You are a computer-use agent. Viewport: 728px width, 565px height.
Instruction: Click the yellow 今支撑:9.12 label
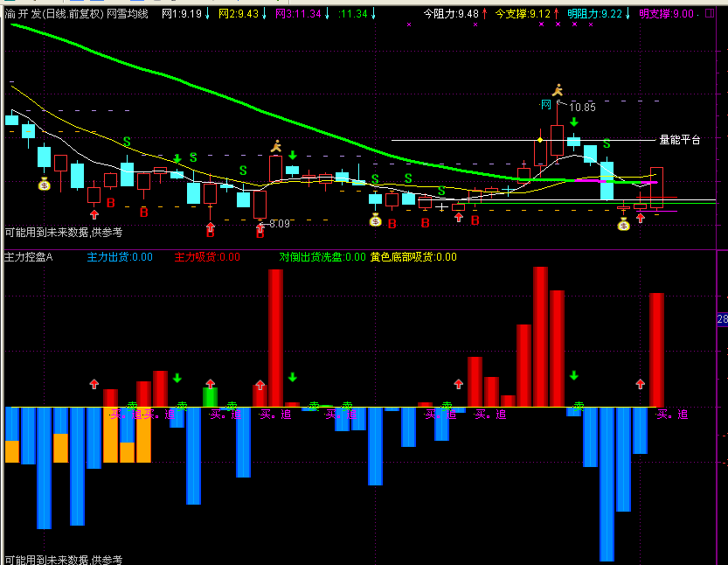[523, 14]
